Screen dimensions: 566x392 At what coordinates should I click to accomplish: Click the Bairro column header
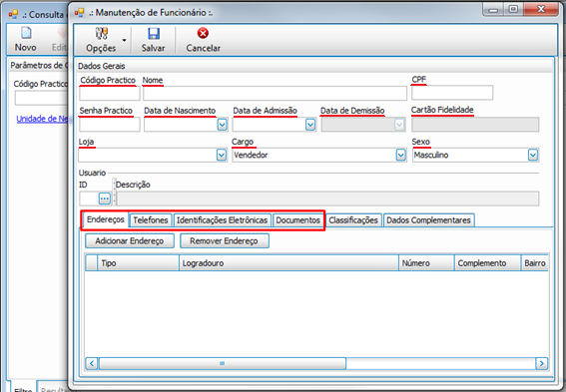(x=535, y=263)
